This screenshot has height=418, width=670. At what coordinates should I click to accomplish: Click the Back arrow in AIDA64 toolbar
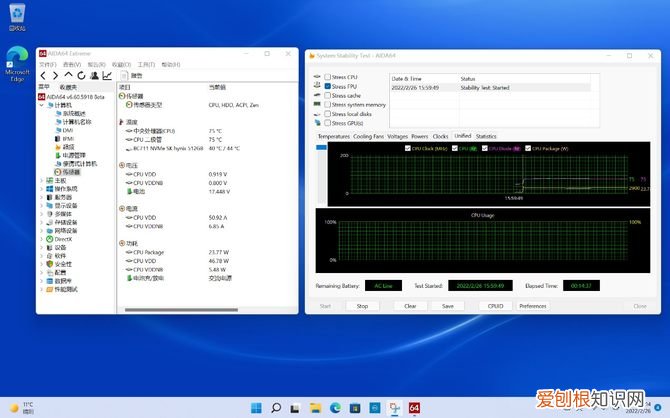tap(43, 75)
